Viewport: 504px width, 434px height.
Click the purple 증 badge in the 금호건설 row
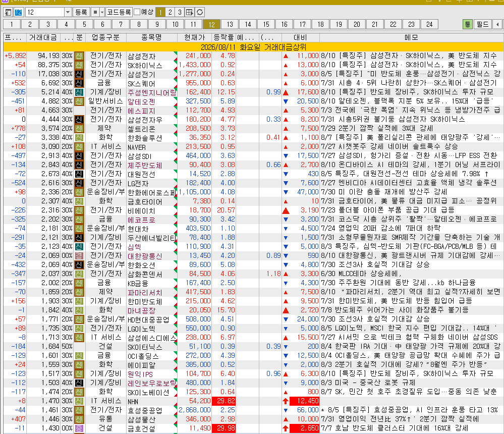pos(79,428)
